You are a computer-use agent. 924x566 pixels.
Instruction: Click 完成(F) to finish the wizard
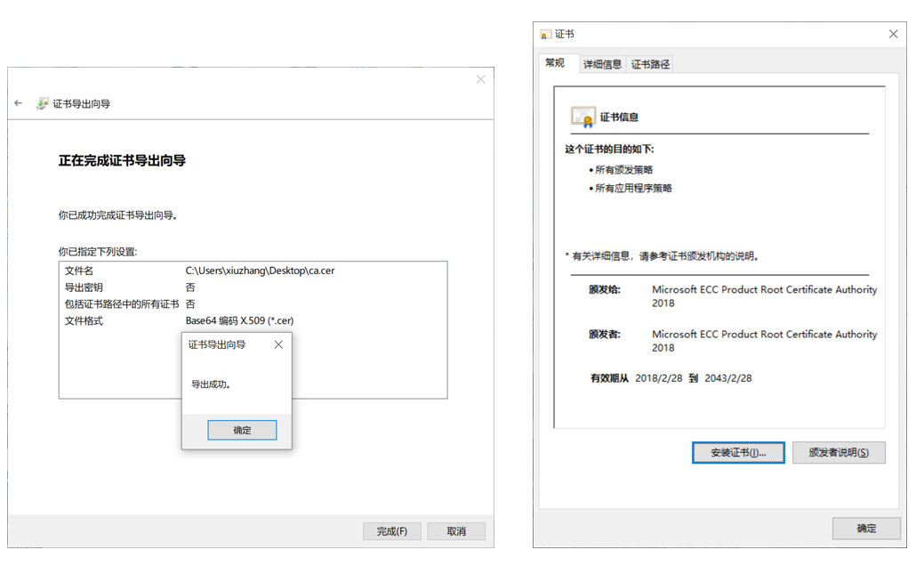[392, 531]
